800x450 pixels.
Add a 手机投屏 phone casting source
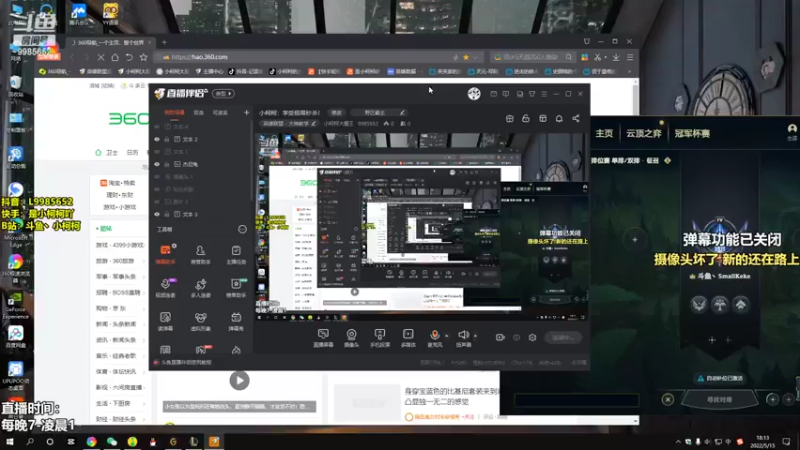[380, 337]
